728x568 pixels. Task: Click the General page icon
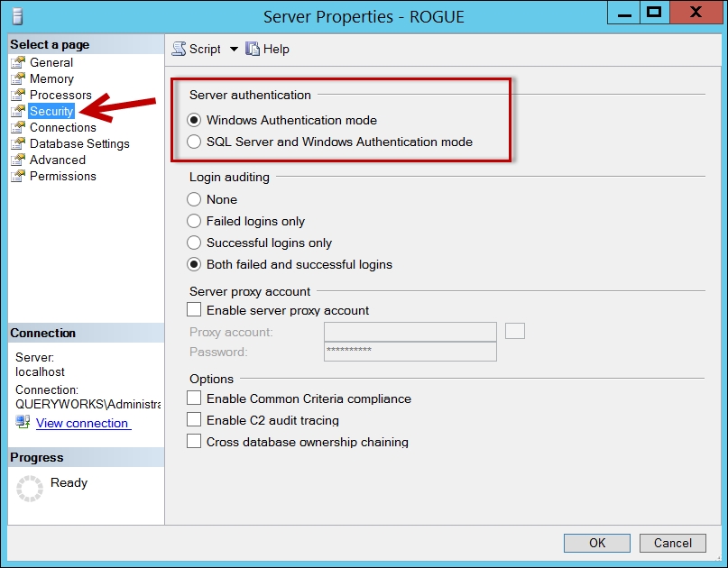18,62
